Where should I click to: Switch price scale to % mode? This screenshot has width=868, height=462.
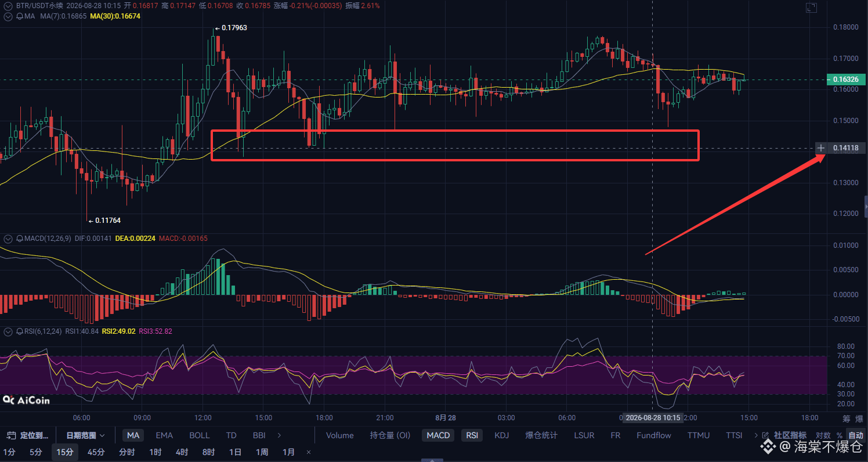[x=840, y=435]
